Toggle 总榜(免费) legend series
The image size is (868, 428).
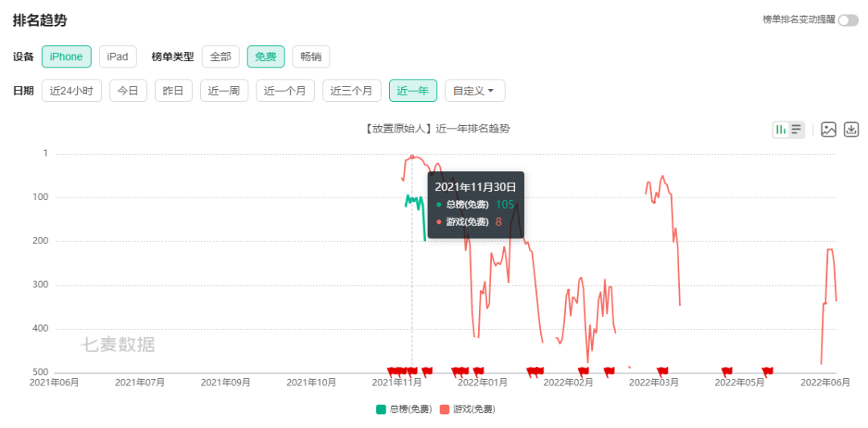404,410
